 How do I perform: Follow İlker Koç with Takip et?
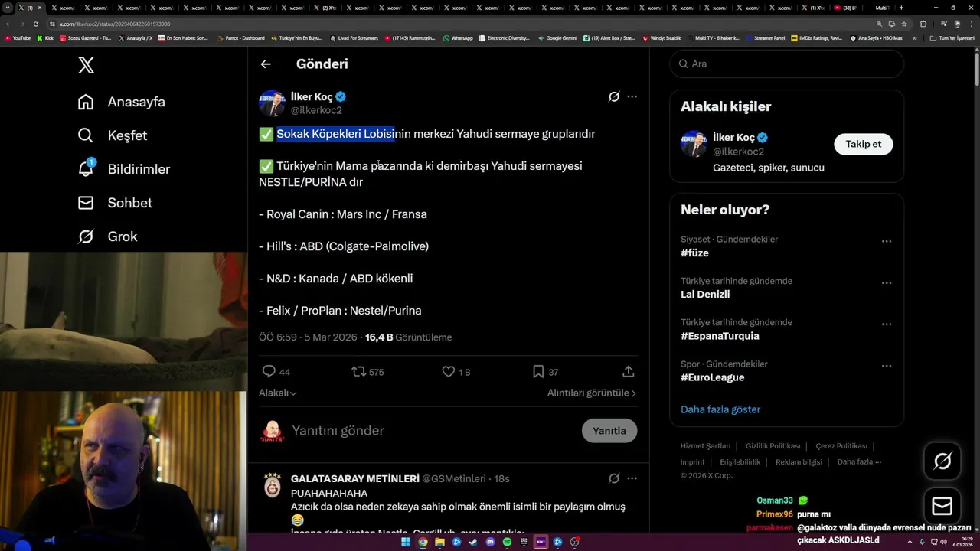pos(863,144)
